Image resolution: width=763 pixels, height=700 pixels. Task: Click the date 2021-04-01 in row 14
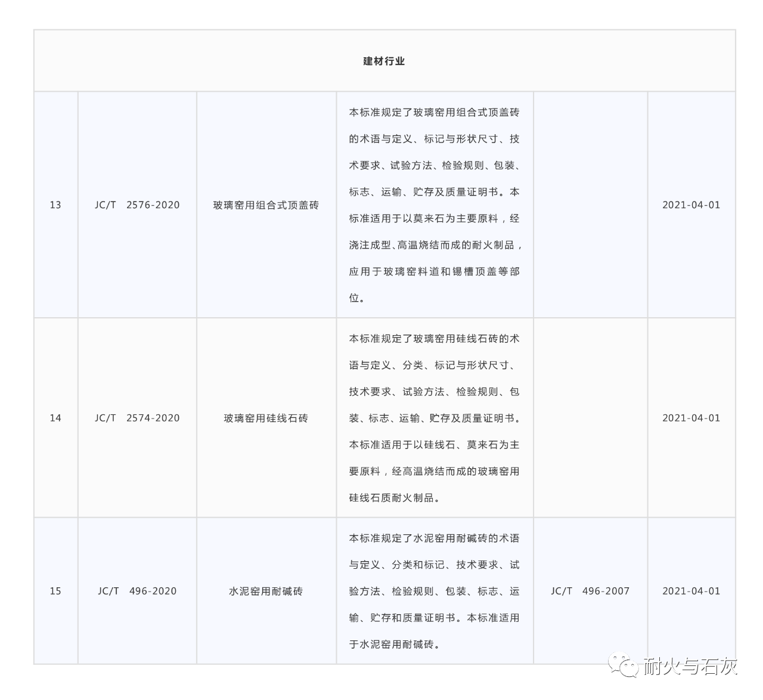(691, 418)
